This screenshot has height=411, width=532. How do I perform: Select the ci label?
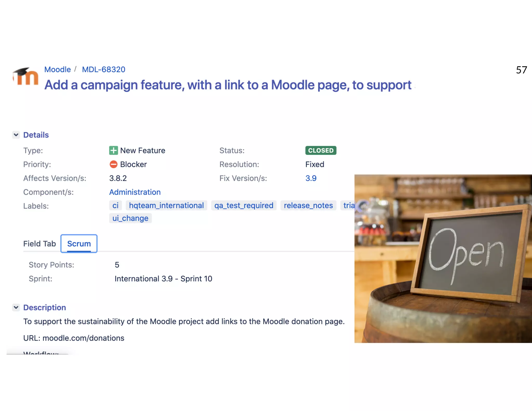[x=115, y=206]
